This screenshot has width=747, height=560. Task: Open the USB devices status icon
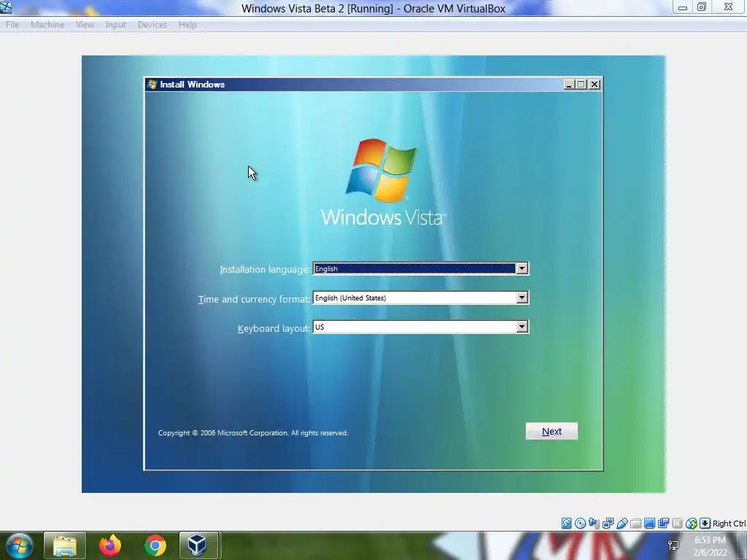pyautogui.click(x=622, y=524)
